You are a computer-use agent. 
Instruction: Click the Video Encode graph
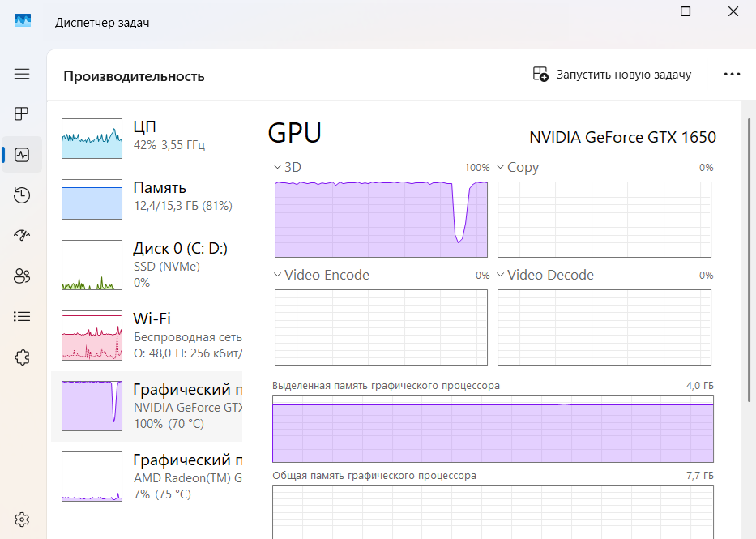pos(381,327)
